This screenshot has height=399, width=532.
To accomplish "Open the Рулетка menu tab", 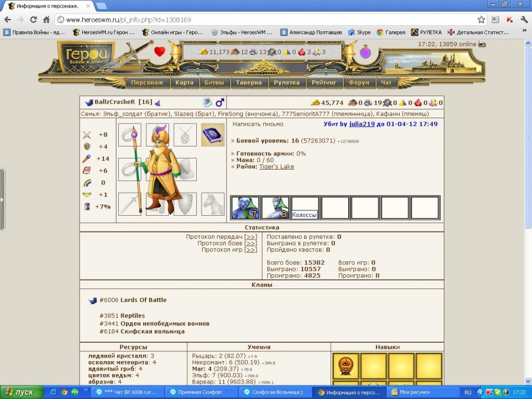I will 287,82.
